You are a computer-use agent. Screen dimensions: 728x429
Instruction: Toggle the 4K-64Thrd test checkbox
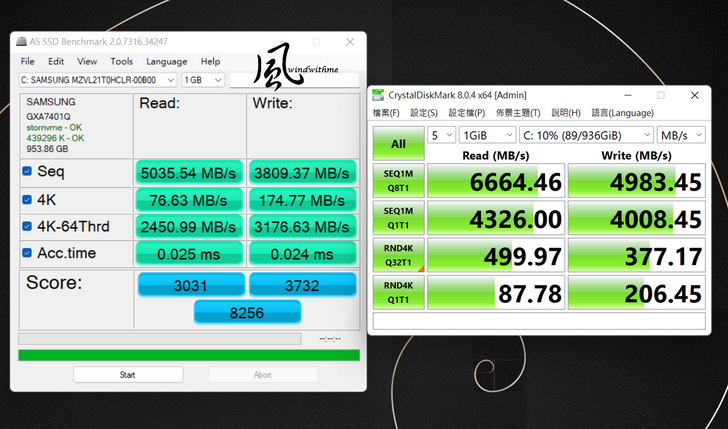coord(27,226)
